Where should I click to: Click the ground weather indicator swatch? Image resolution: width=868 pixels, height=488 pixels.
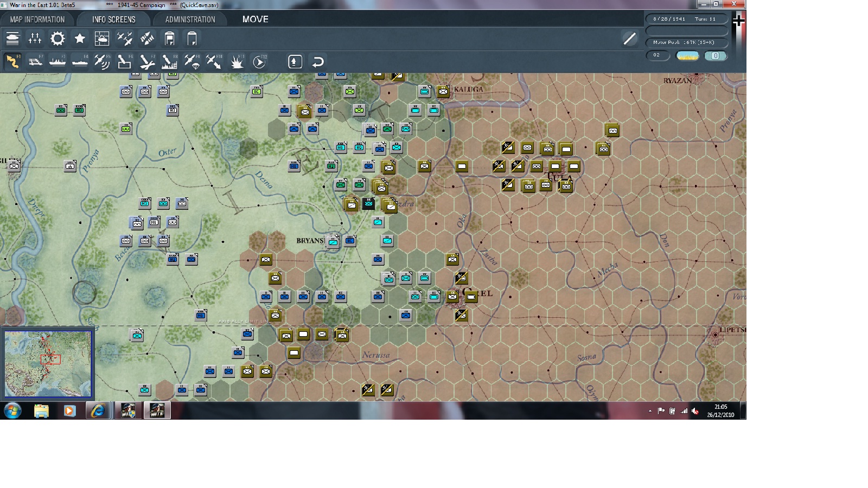click(687, 55)
